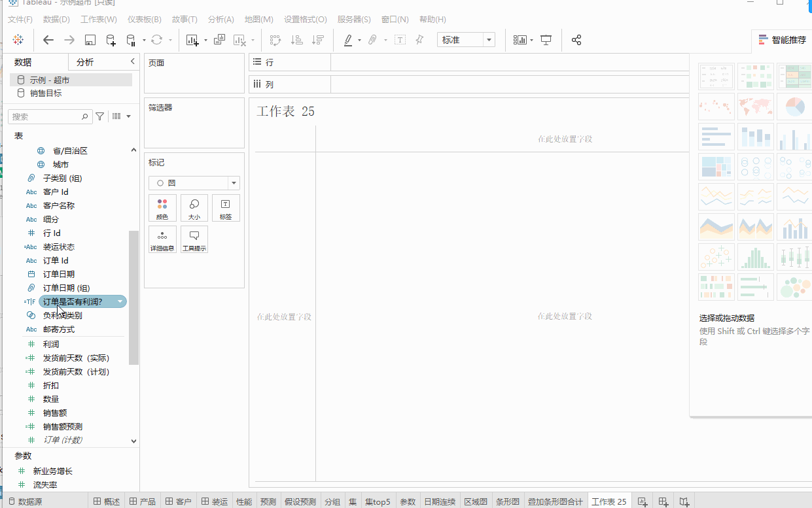
Task: Add new story tab icon at bottom
Action: click(684, 501)
